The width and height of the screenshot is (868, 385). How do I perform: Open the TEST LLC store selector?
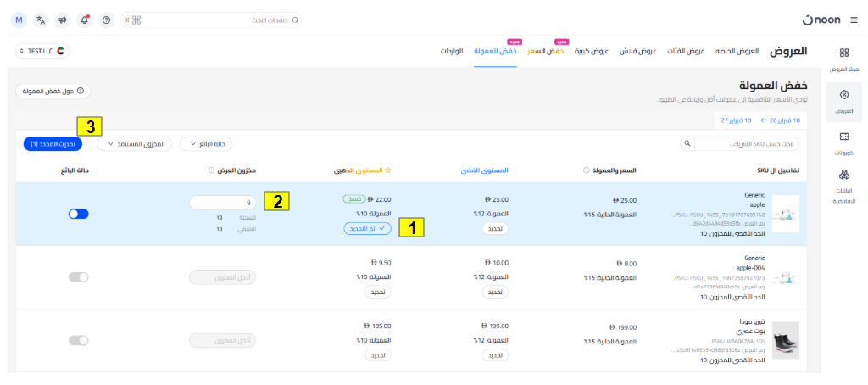[x=44, y=52]
